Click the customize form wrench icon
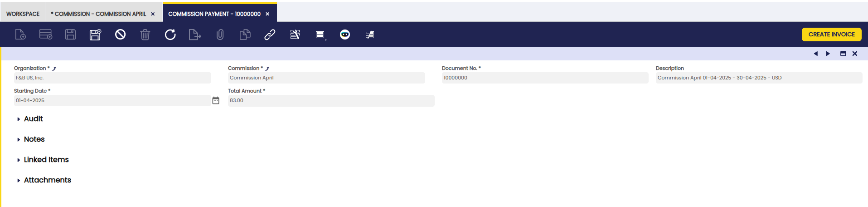Screen dimensions: 868x207 click(x=295, y=34)
